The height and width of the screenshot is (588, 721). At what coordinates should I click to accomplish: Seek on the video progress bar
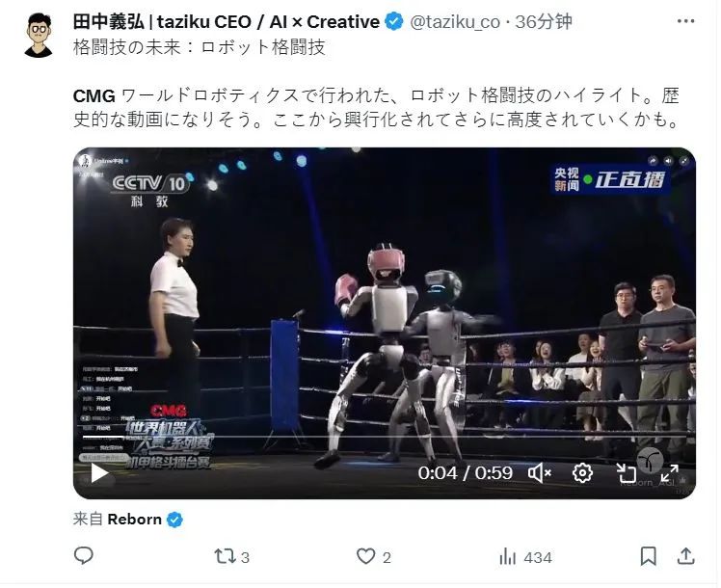coord(385,438)
